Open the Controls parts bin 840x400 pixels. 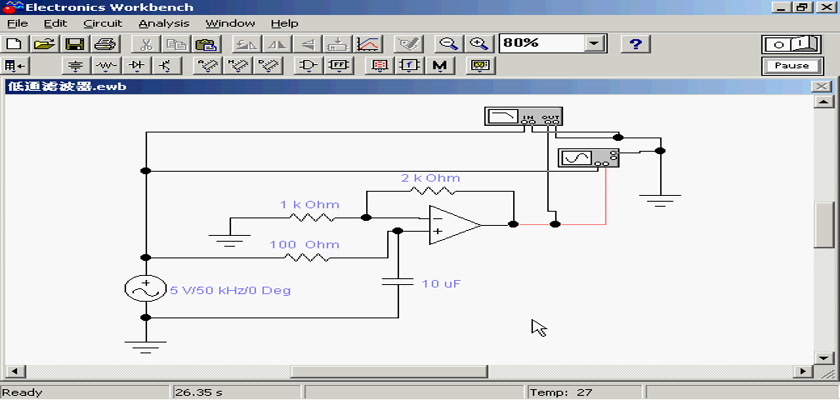(409, 66)
